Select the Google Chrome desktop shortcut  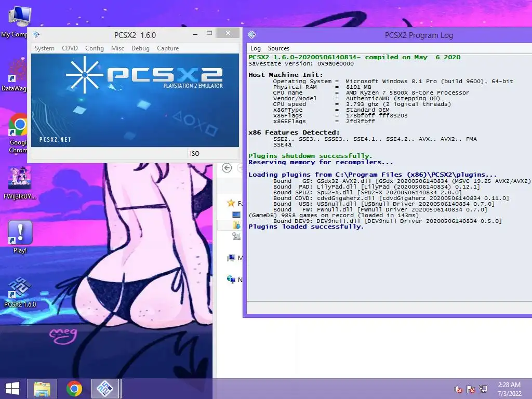click(17, 133)
